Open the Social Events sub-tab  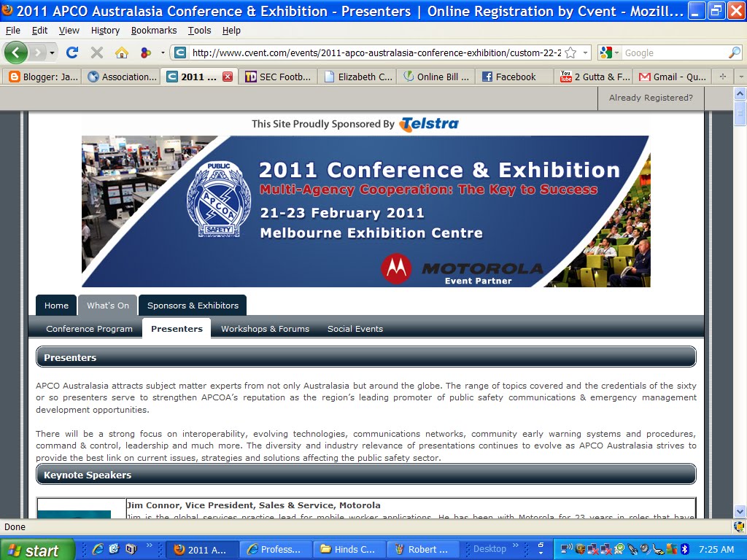pyautogui.click(x=355, y=329)
